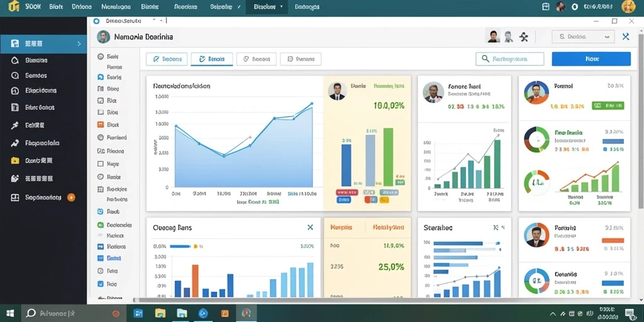Screen dimensions: 644x322
Task: Click the small user photo in the top bar
Action: 560,6
